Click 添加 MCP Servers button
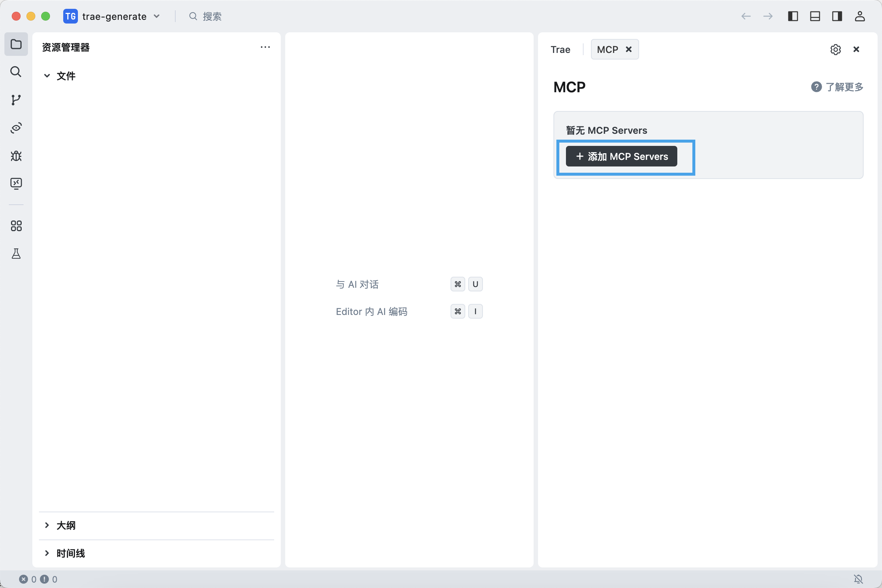The image size is (882, 588). (x=621, y=157)
